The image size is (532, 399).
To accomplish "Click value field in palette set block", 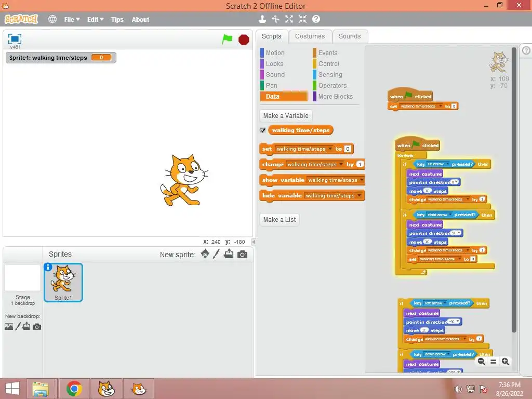I will pos(348,149).
